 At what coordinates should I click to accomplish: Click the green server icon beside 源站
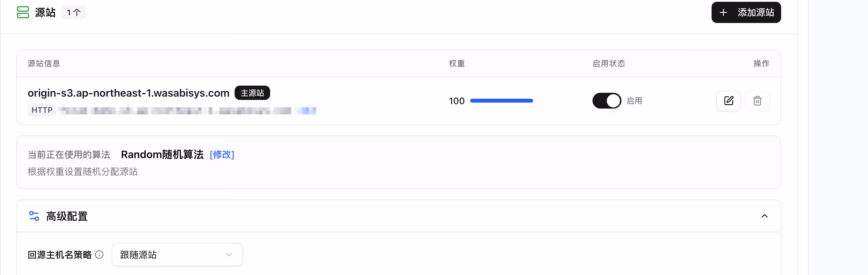tap(23, 13)
